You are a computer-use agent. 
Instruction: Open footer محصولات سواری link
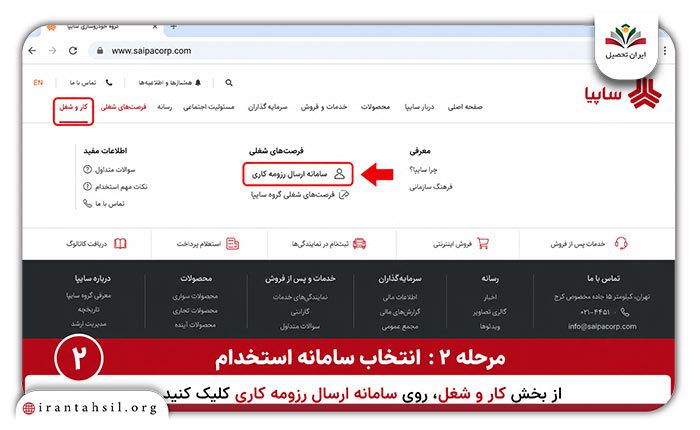click(x=195, y=296)
